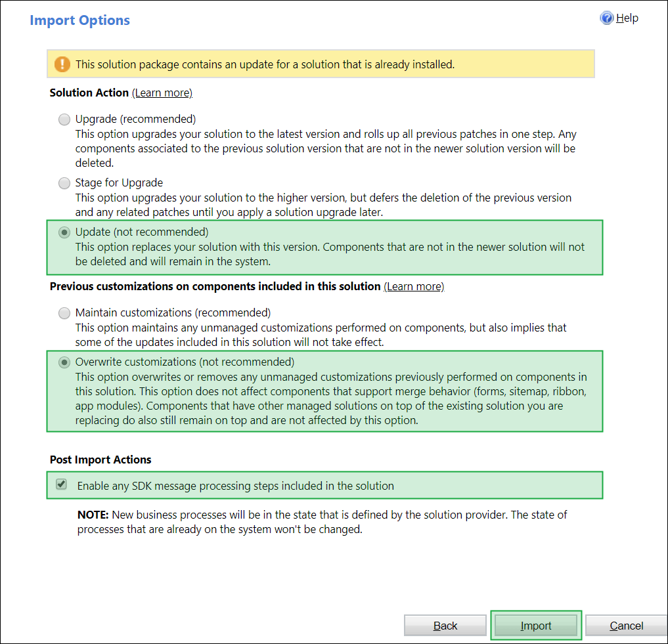Open Learn more beside Previous customizations heading
668x644 pixels.
pos(414,287)
